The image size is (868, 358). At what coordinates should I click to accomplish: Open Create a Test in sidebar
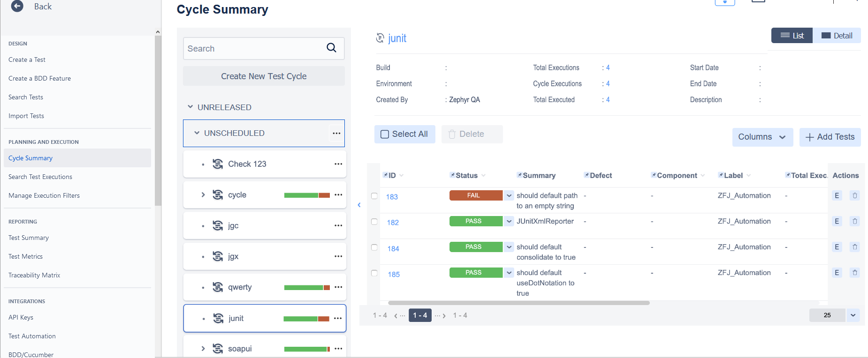[x=27, y=60]
